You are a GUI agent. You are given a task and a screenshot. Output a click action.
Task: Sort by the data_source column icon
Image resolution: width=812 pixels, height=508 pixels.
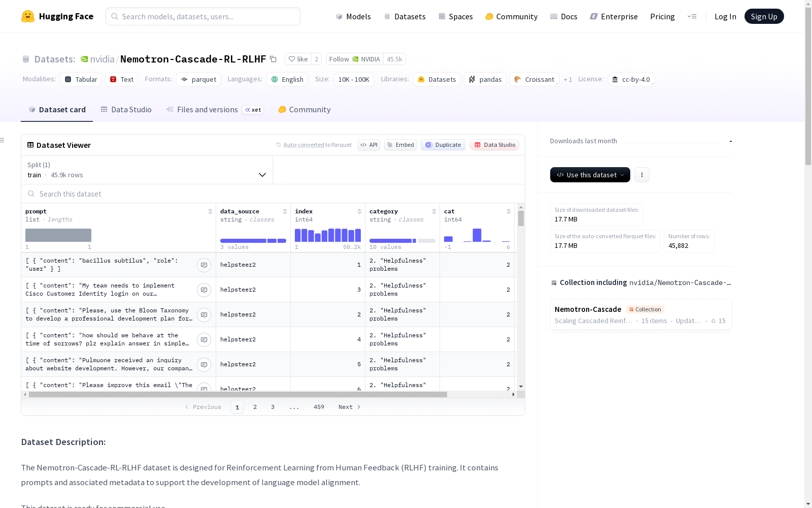tap(285, 211)
